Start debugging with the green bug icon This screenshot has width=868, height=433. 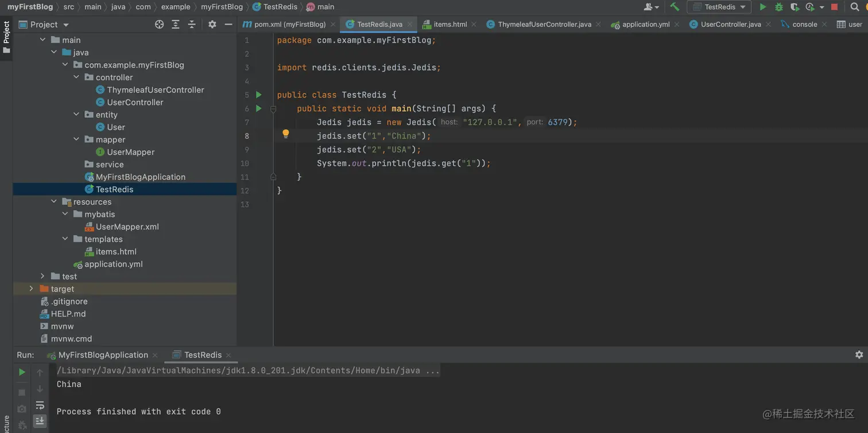[779, 7]
